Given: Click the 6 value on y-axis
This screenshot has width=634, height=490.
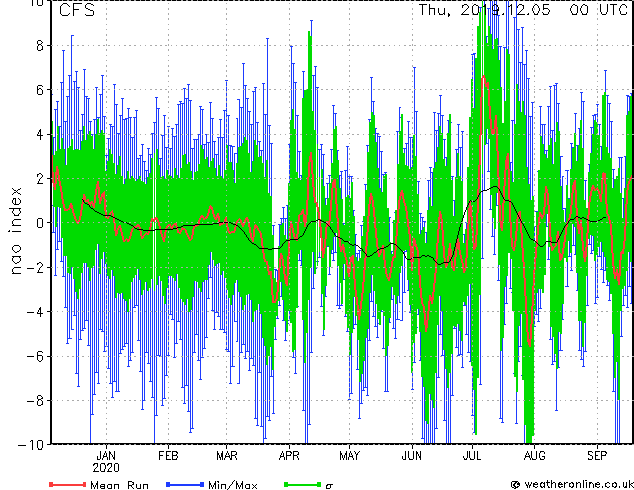Looking at the screenshot, I should pyautogui.click(x=40, y=90).
